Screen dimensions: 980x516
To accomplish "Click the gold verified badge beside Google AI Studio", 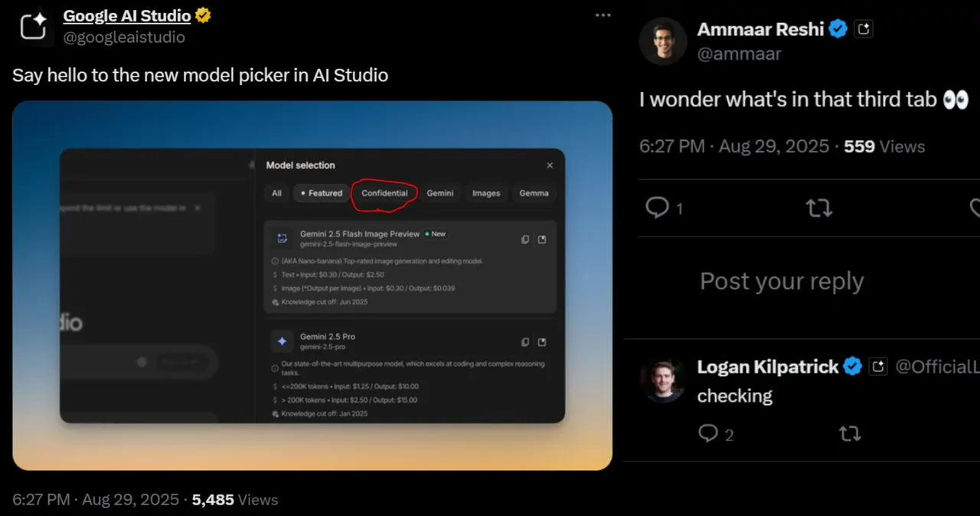I will (203, 15).
